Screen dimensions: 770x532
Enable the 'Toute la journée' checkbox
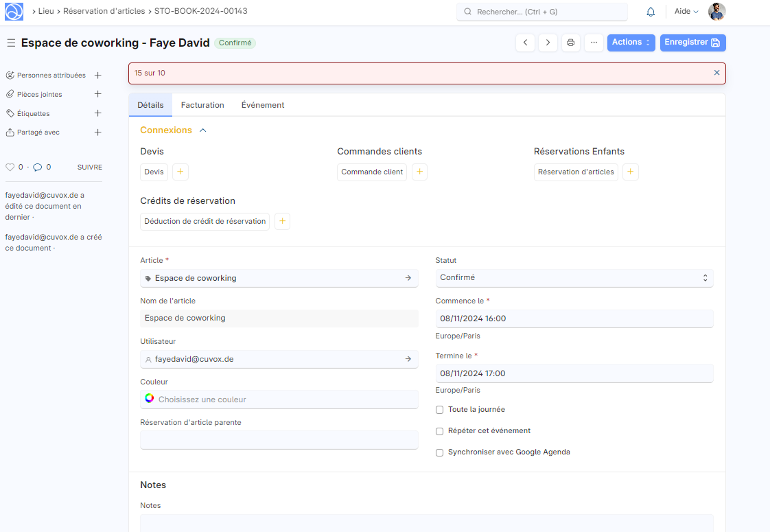(440, 410)
